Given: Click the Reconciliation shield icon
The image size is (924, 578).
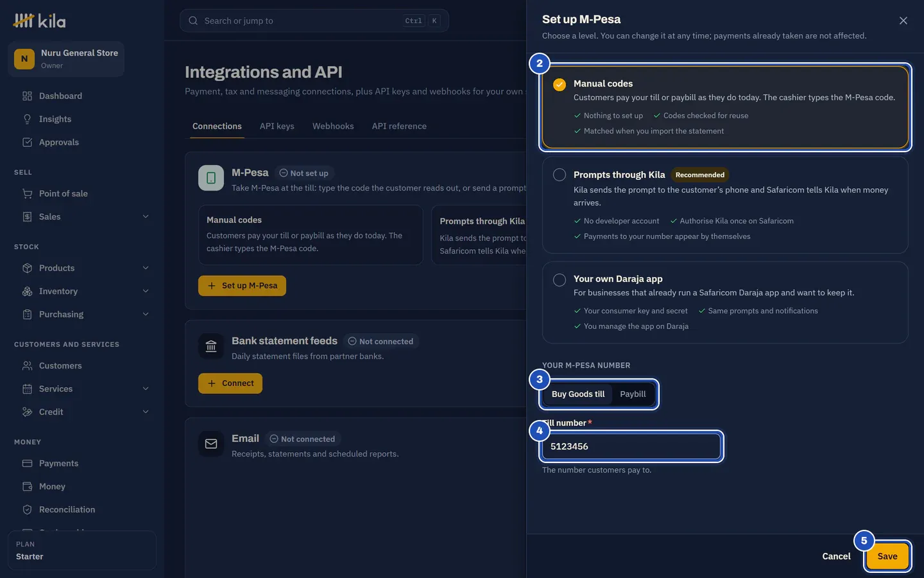Looking at the screenshot, I should pyautogui.click(x=27, y=509).
